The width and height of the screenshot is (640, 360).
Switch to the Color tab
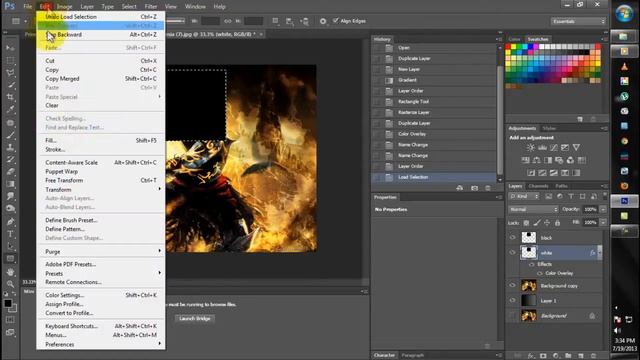[514, 39]
